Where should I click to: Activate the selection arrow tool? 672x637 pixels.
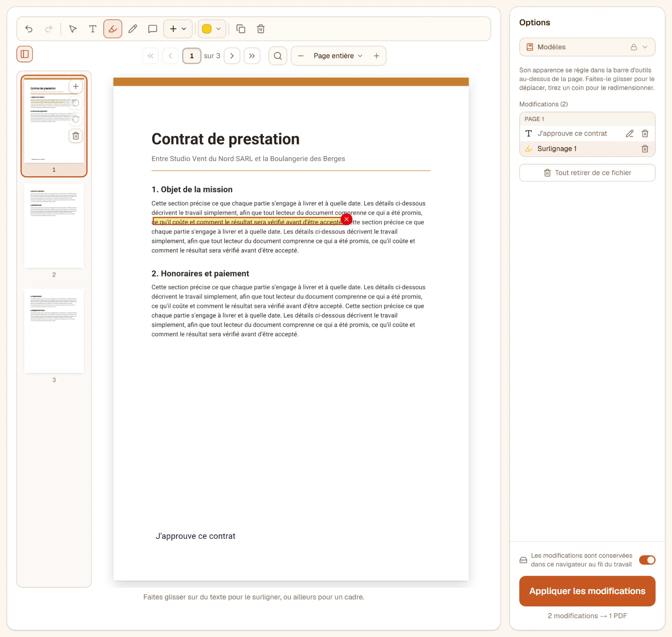[x=73, y=29]
